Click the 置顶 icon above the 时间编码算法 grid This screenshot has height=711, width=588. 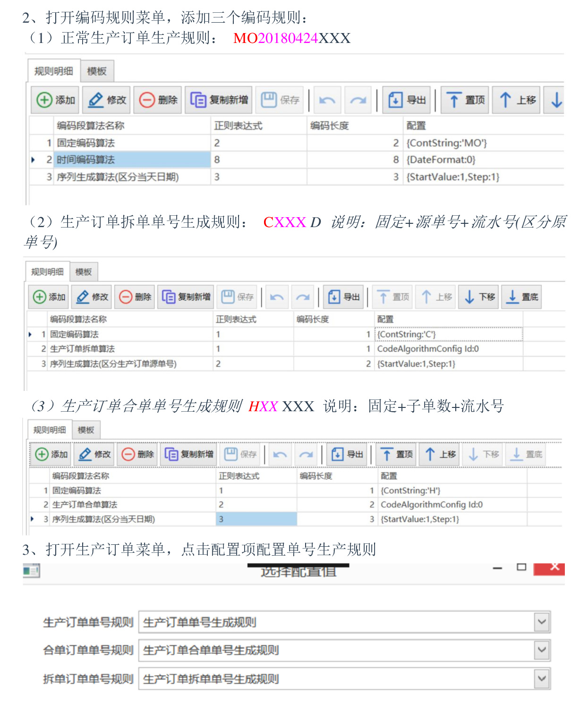pyautogui.click(x=454, y=100)
